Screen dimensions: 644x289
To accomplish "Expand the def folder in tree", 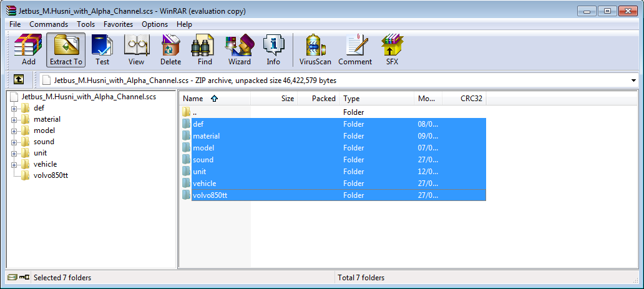I will point(14,109).
